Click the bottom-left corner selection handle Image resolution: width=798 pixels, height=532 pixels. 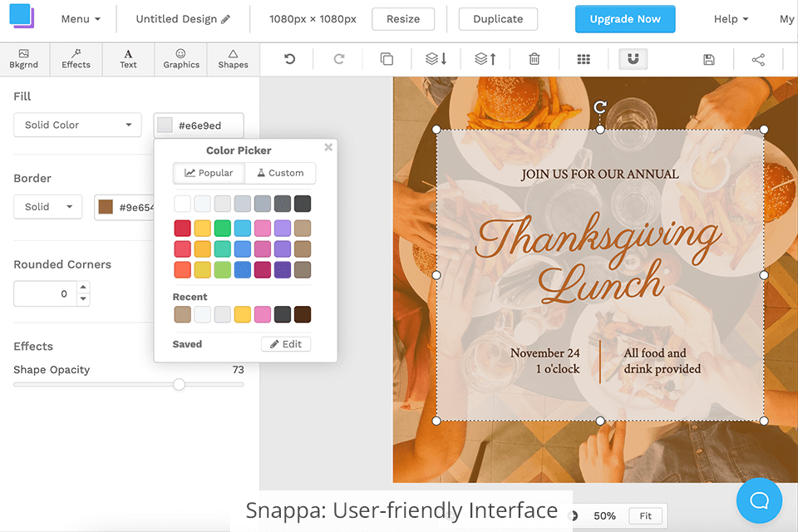point(436,421)
